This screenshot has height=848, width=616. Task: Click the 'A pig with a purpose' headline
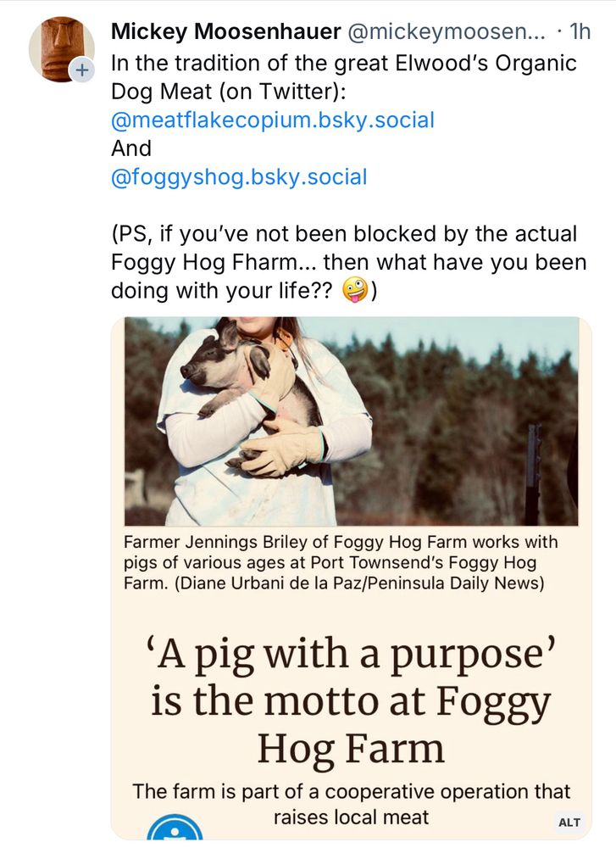coord(351,701)
